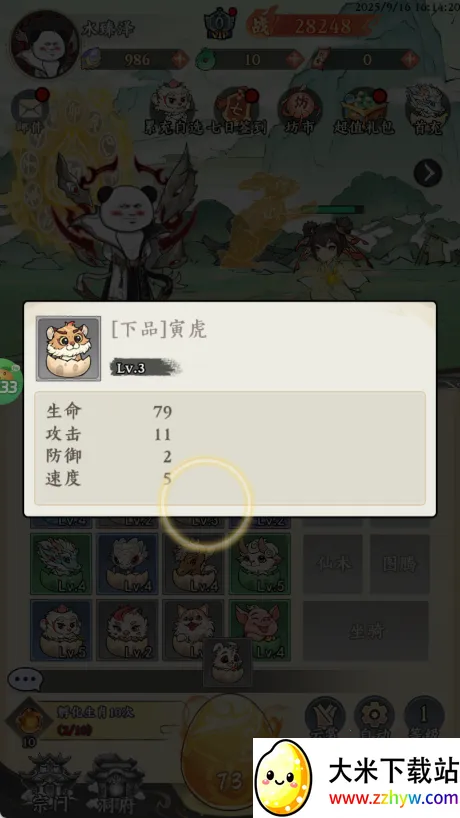
Task: Click the 坐骑 mount slot button
Action: coord(366,631)
